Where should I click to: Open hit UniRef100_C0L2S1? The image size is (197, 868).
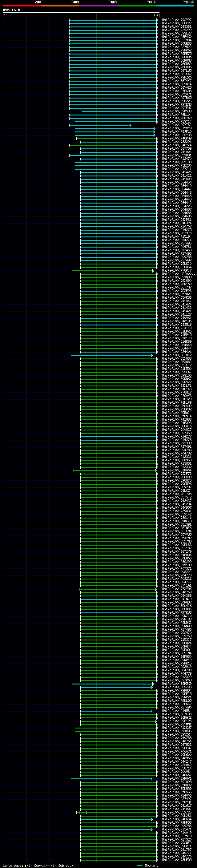176,816
